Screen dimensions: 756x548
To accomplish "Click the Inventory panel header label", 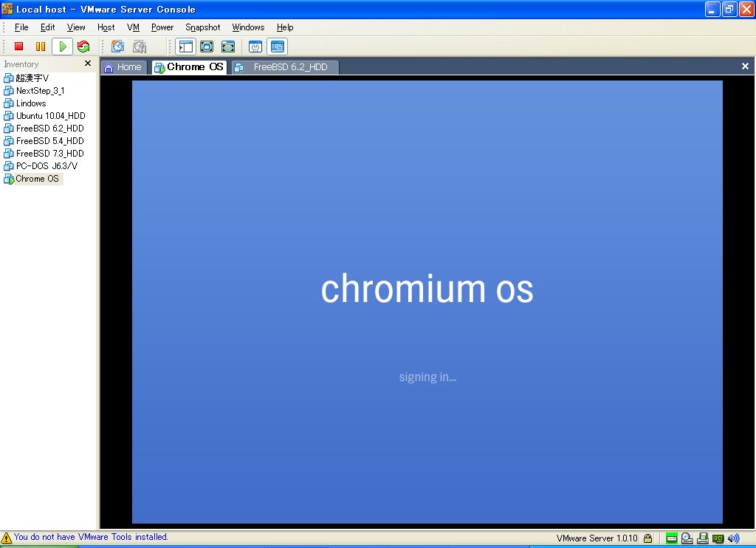I will [x=21, y=64].
